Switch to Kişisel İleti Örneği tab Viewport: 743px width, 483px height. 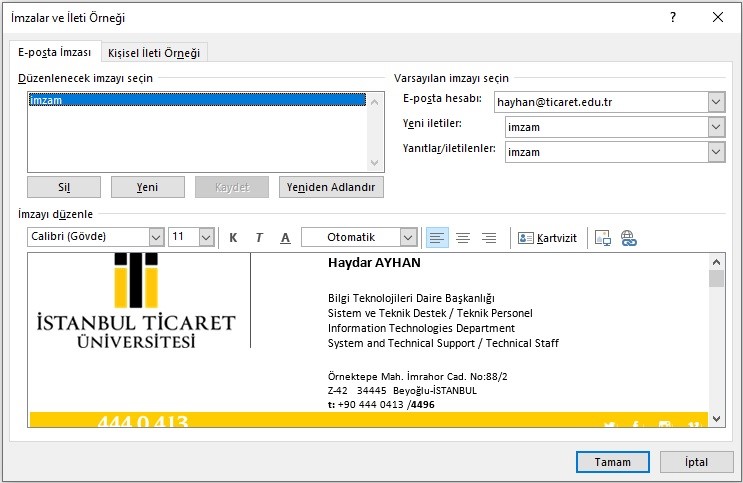tap(154, 53)
